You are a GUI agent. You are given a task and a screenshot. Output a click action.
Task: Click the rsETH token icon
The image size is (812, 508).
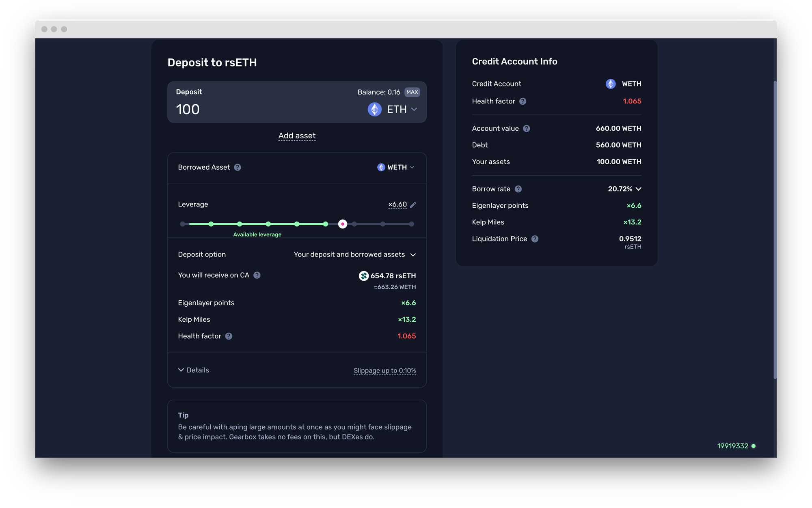pyautogui.click(x=363, y=276)
